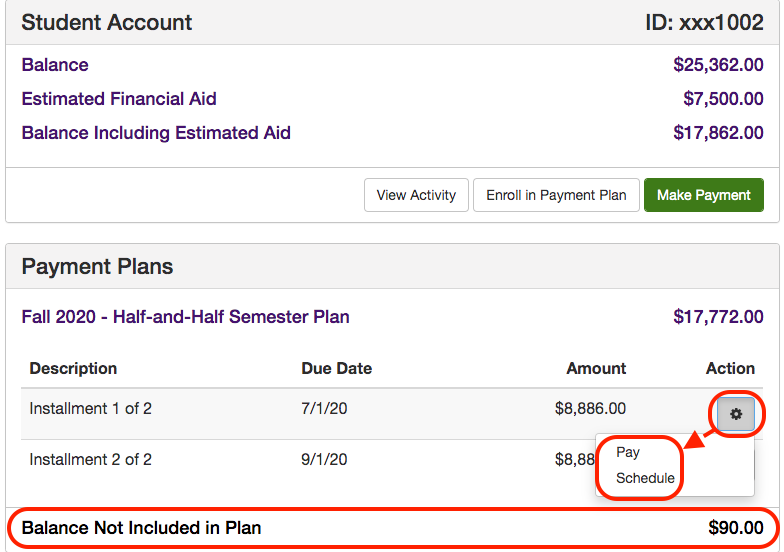
Task: Click the $7,500.00 financial aid amount
Action: pos(723,99)
